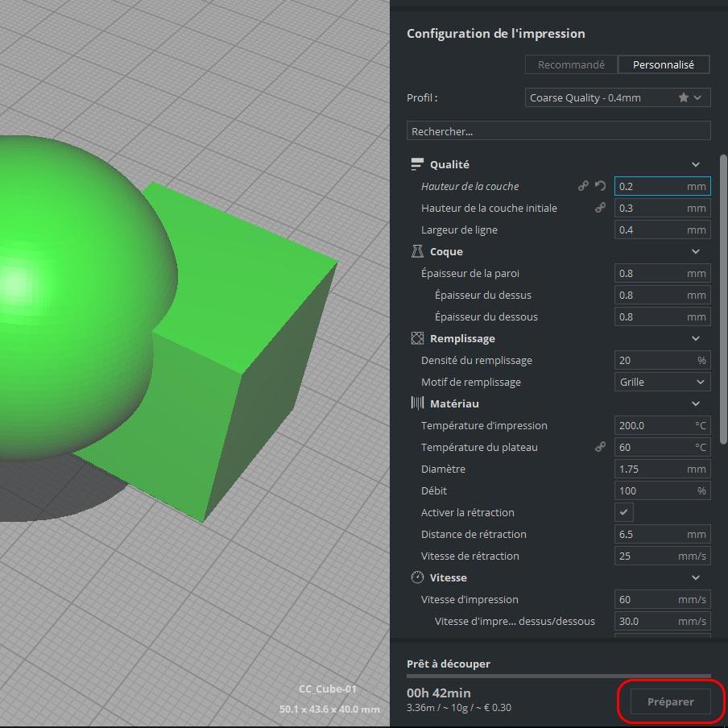
Task: Collapse the Matériau section chevron
Action: click(696, 403)
